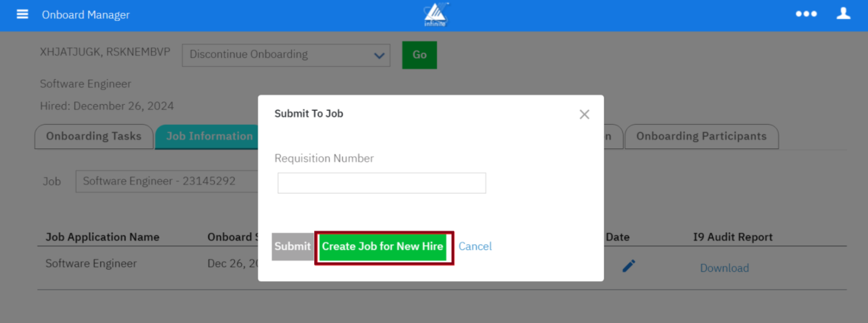Viewport: 868px width, 323px height.
Task: Switch to the Onboarding Tasks tab
Action: [x=94, y=136]
